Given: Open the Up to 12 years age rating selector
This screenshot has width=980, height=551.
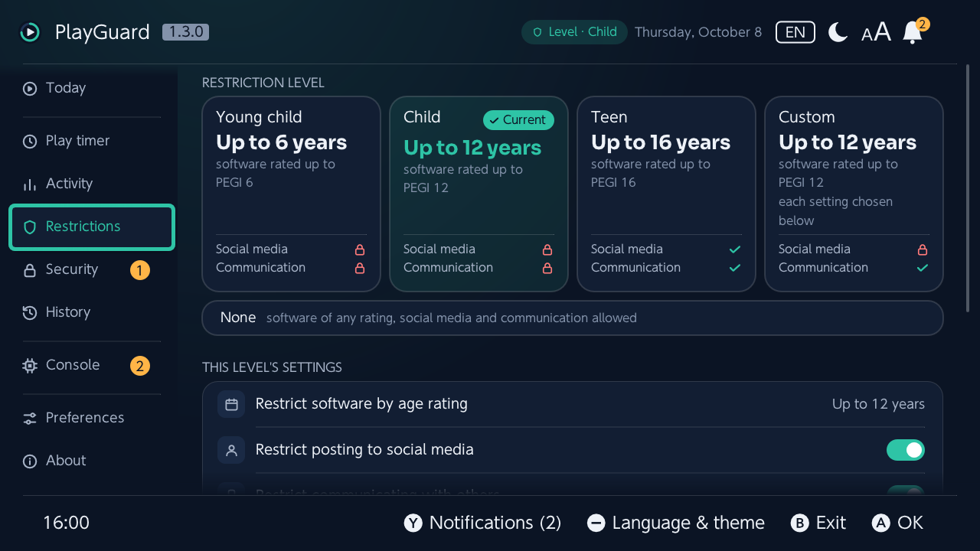Looking at the screenshot, I should point(878,404).
